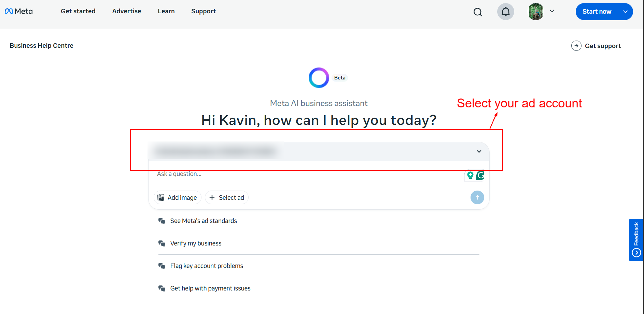Screen dimensions: 644x314
Task: Click the Meta AI Beta circle logo
Action: click(319, 78)
